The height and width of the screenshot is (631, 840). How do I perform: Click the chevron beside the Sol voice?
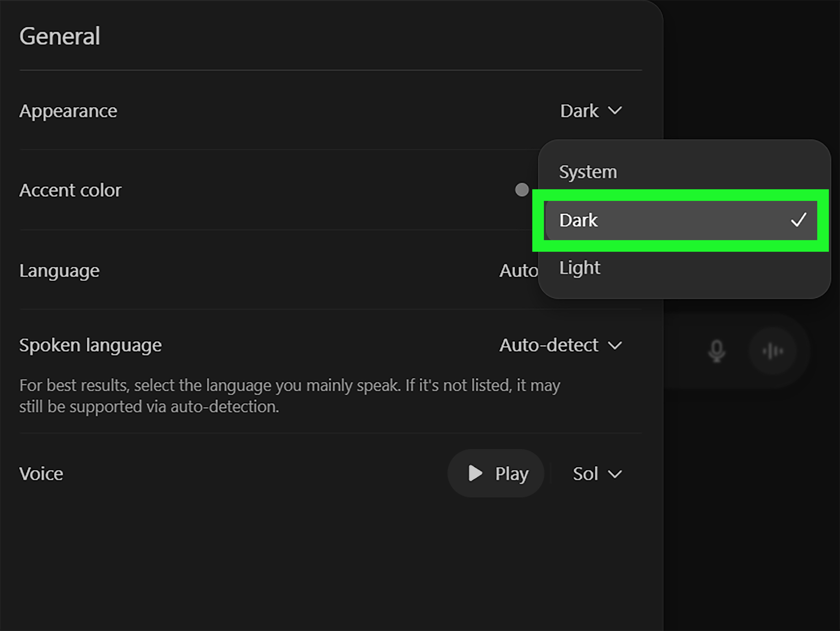(x=615, y=474)
